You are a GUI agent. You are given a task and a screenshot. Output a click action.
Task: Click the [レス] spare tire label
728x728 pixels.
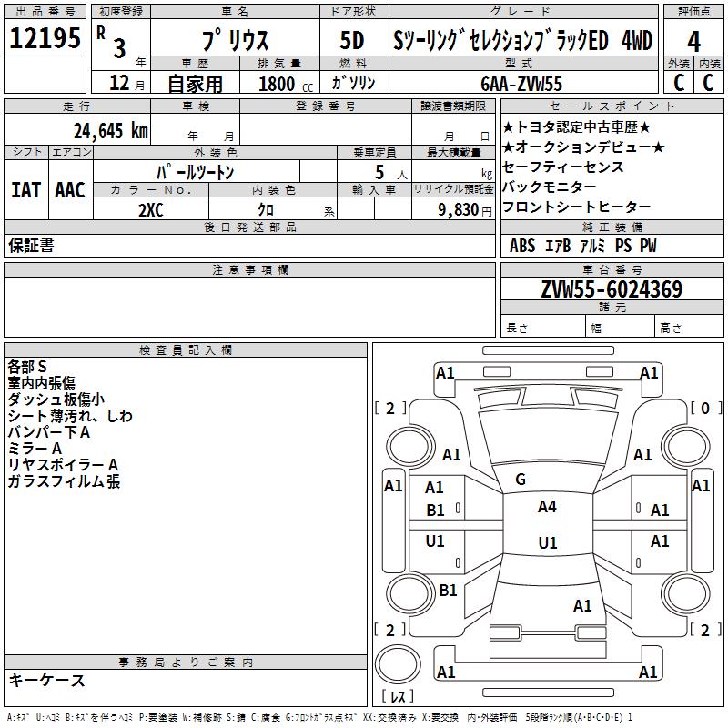[397, 698]
